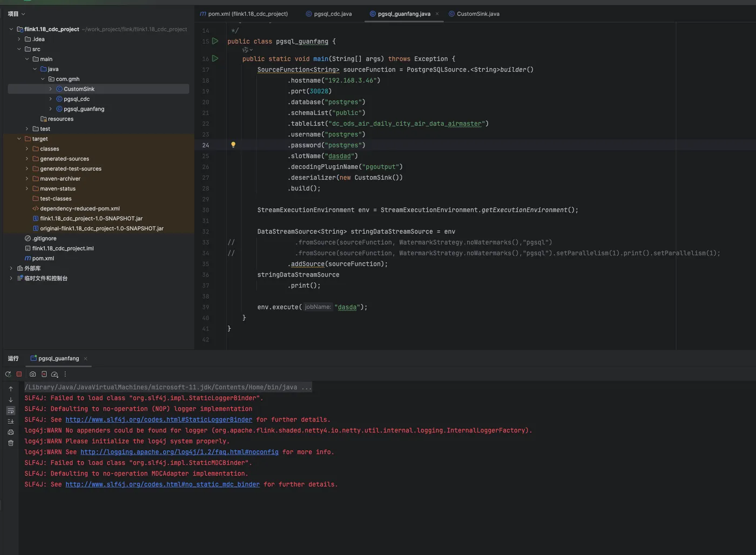Image resolution: width=756 pixels, height=555 pixels.
Task: Select the pgsql_cdc class in project tree
Action: pyautogui.click(x=77, y=99)
